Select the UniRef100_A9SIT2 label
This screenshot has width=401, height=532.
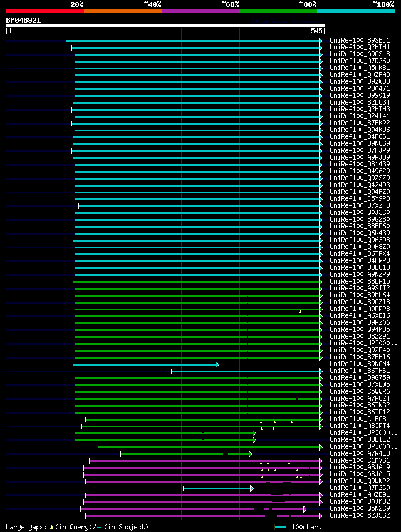(x=360, y=288)
